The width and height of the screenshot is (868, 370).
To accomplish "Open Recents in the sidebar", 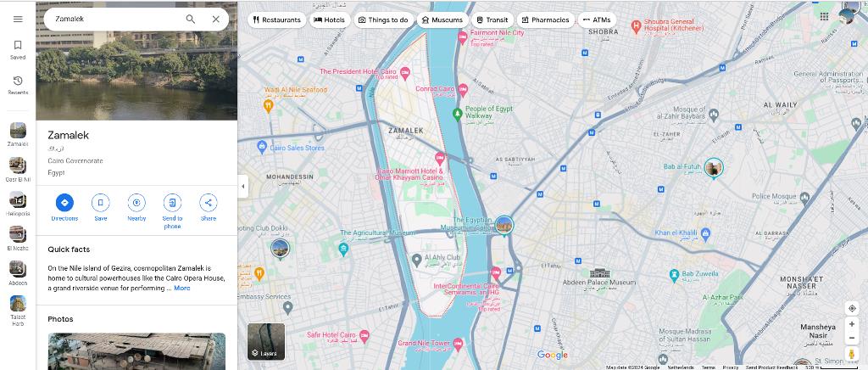I will click(18, 85).
